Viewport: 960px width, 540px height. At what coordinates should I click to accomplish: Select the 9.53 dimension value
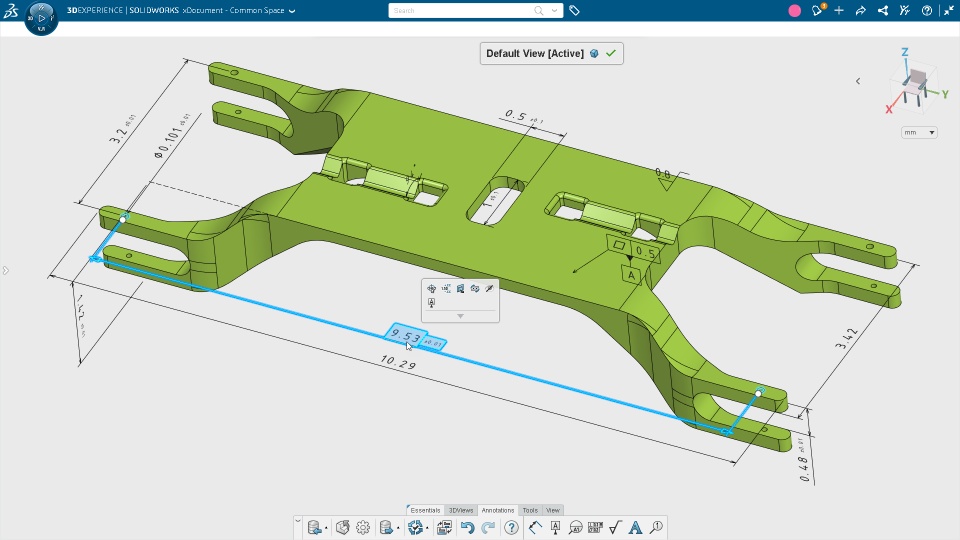coord(406,335)
